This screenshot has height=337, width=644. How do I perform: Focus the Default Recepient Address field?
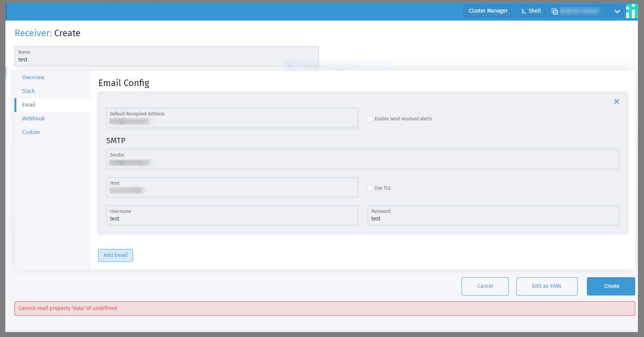232,118
